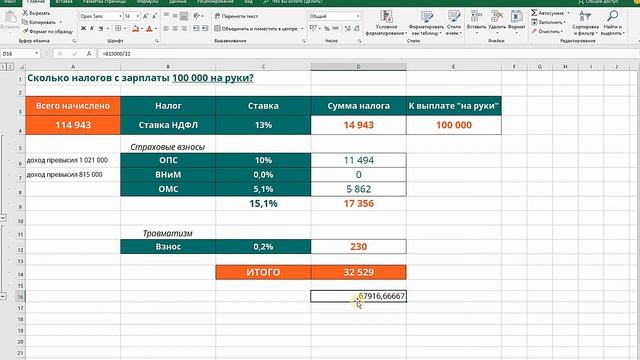The height and width of the screenshot is (360, 640).
Task: Click Merge & Center (Объединить и поместить в центре)
Action: (256, 29)
